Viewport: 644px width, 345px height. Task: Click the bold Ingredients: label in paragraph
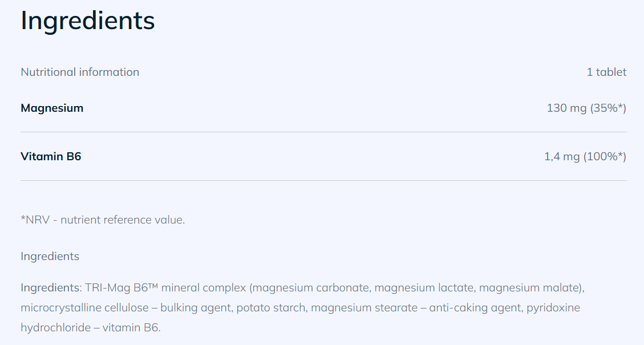click(x=51, y=287)
